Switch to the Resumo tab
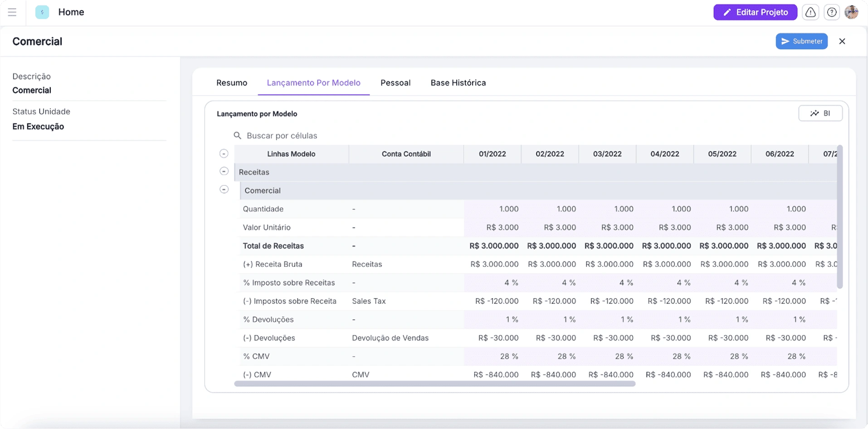The width and height of the screenshot is (868, 429). [x=232, y=83]
